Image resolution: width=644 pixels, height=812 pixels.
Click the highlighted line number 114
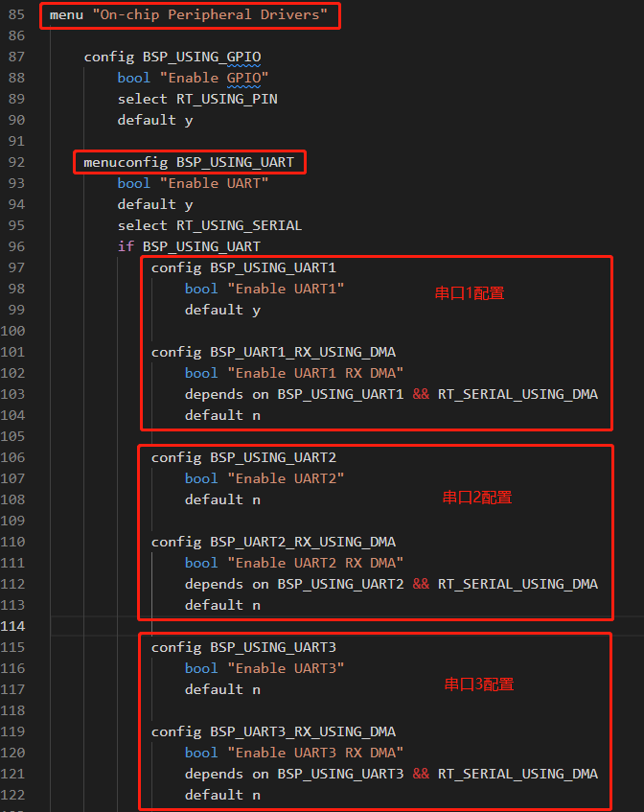click(13, 627)
